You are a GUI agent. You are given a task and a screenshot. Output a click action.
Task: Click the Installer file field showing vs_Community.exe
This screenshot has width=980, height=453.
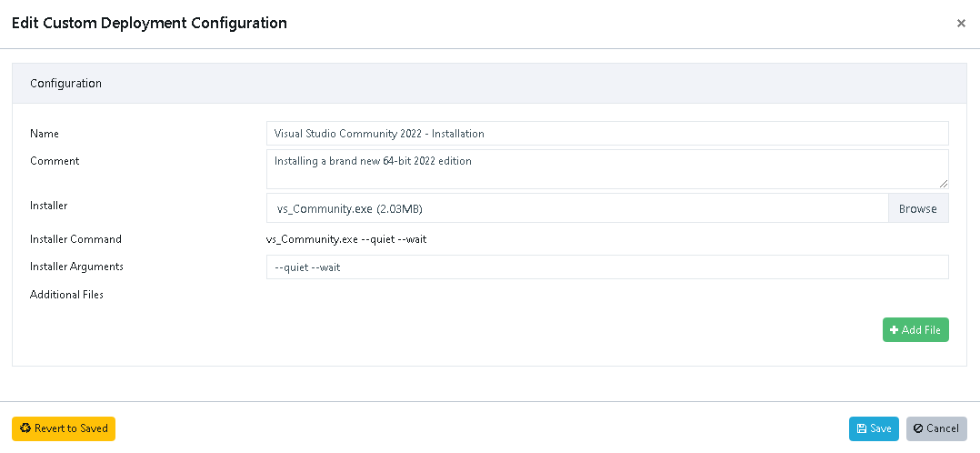click(x=577, y=208)
